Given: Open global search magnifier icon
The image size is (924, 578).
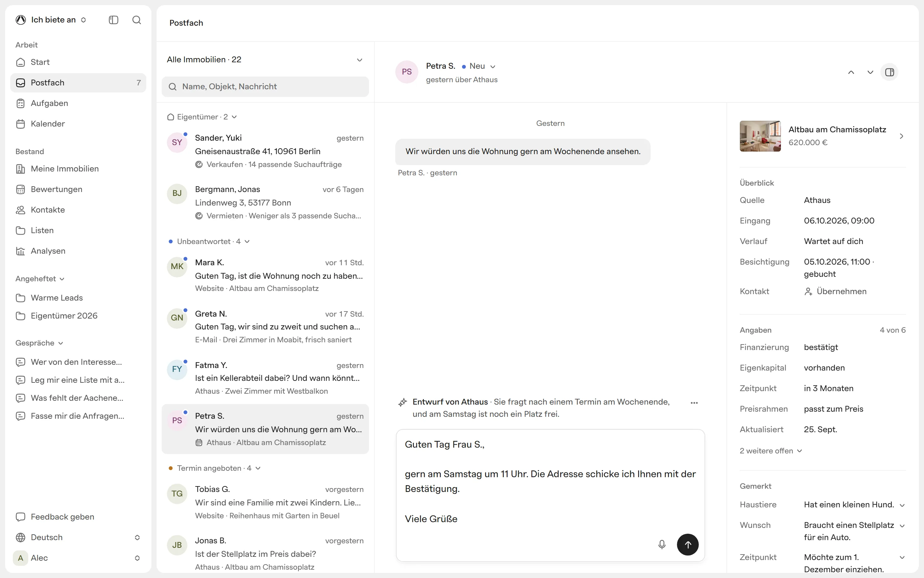Looking at the screenshot, I should click(137, 20).
